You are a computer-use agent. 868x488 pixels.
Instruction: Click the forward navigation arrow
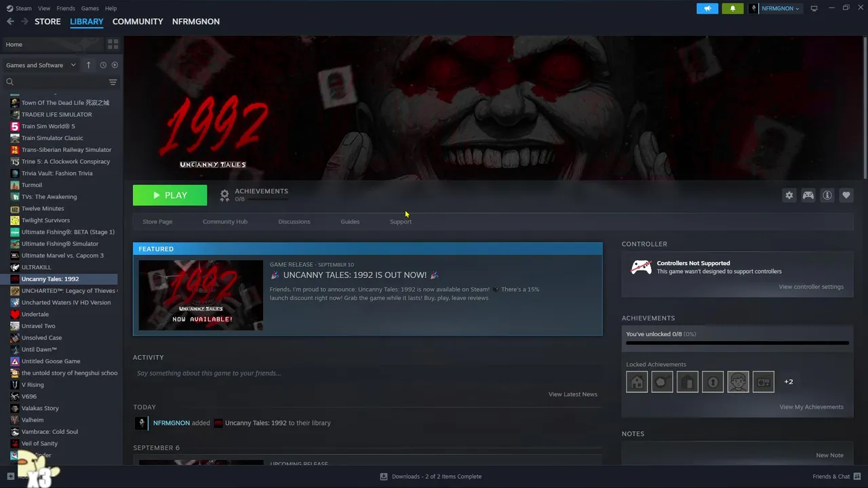point(24,22)
